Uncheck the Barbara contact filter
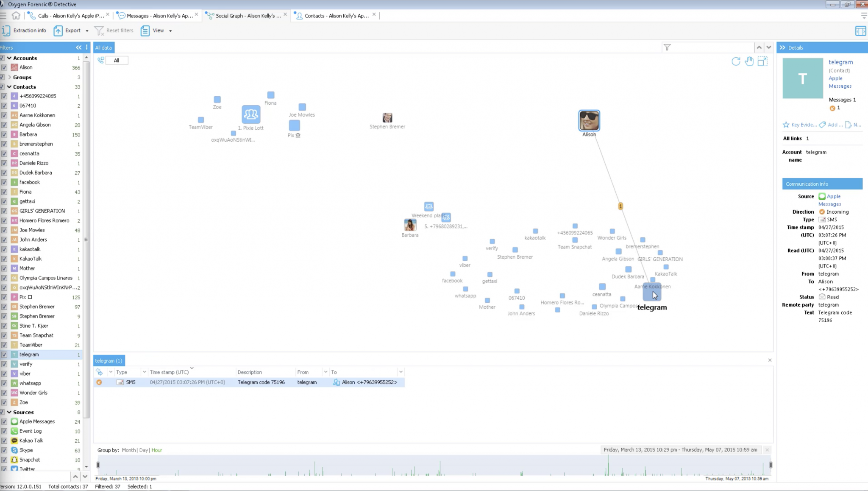The height and width of the screenshot is (491, 868). click(4, 134)
